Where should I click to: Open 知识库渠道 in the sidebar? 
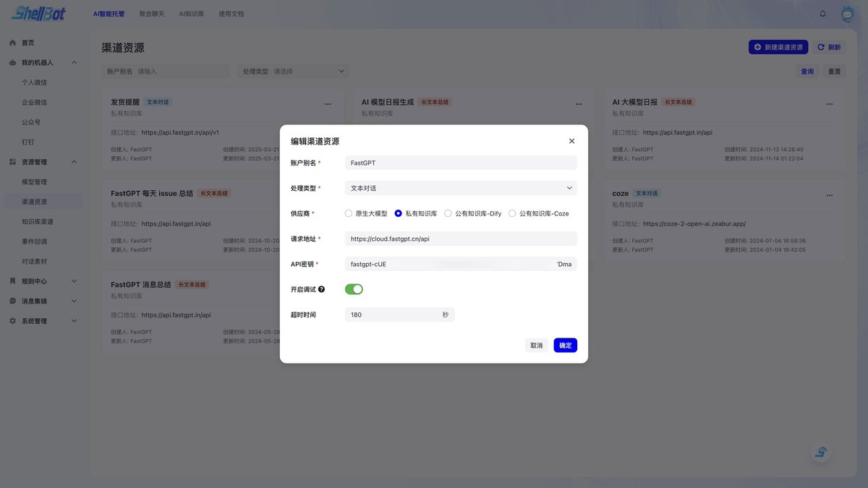point(43,221)
